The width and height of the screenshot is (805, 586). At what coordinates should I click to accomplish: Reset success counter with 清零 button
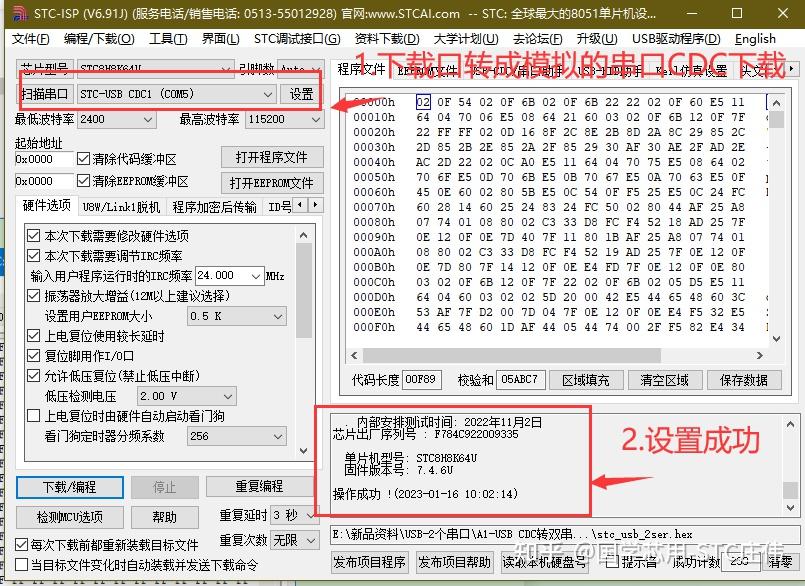pyautogui.click(x=779, y=562)
